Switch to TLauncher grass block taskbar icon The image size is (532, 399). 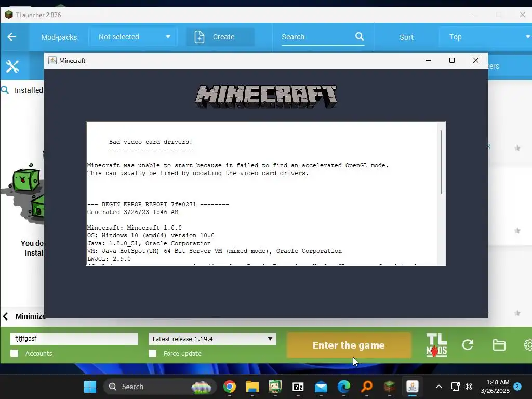pyautogui.click(x=390, y=387)
